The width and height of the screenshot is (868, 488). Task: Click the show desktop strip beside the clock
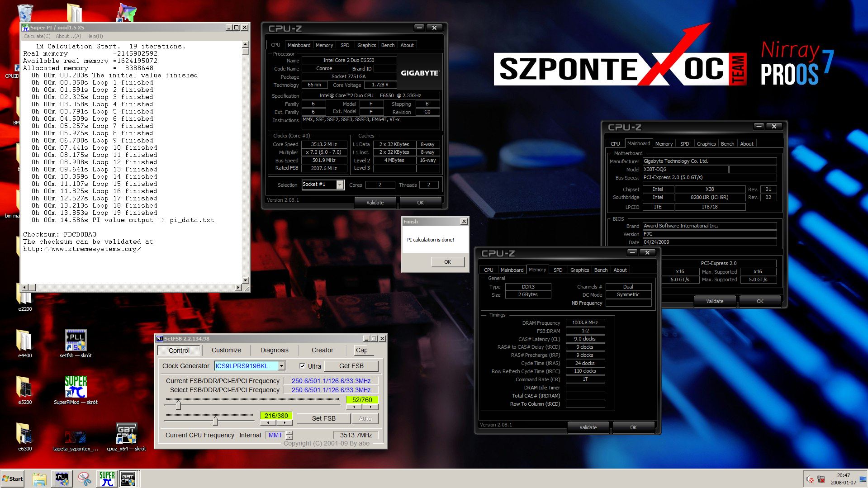[863, 479]
